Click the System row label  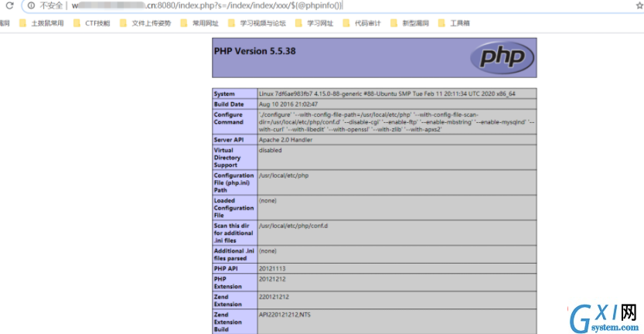tap(224, 94)
